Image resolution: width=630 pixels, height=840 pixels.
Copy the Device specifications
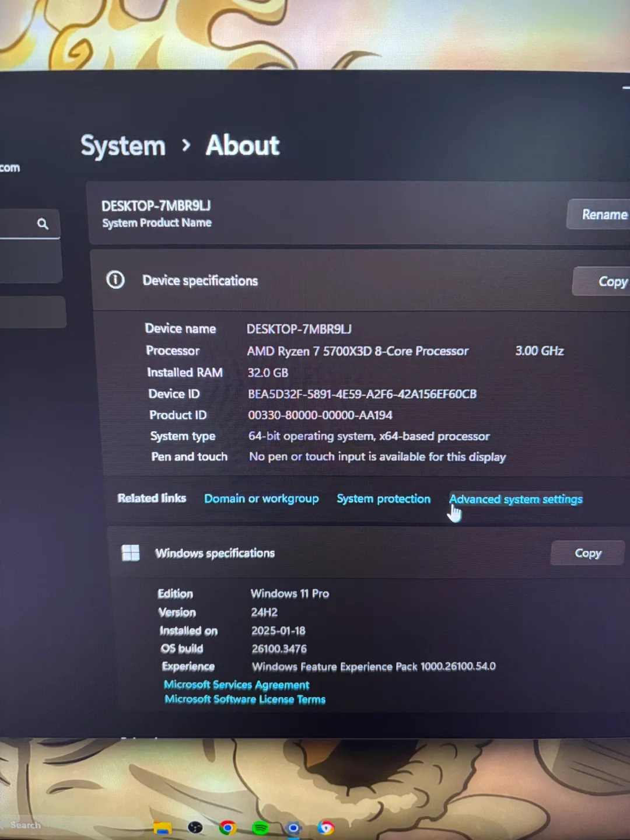pyautogui.click(x=611, y=281)
